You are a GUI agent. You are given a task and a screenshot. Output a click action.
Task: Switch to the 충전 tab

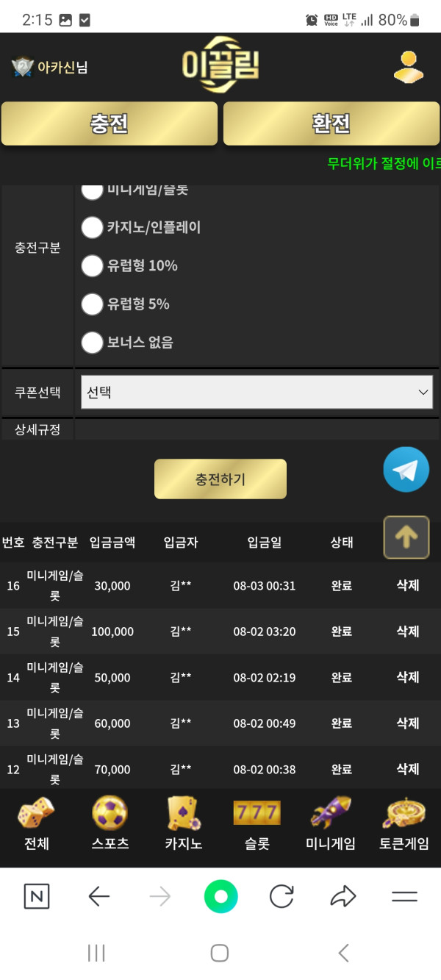click(x=110, y=124)
